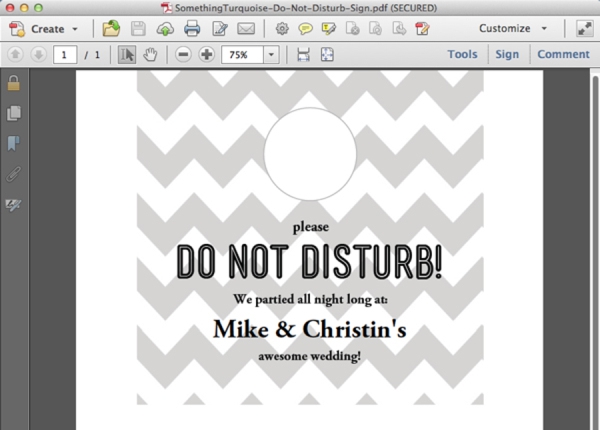Click the yellow minimize window button
The width and height of the screenshot is (600, 430).
24,8
